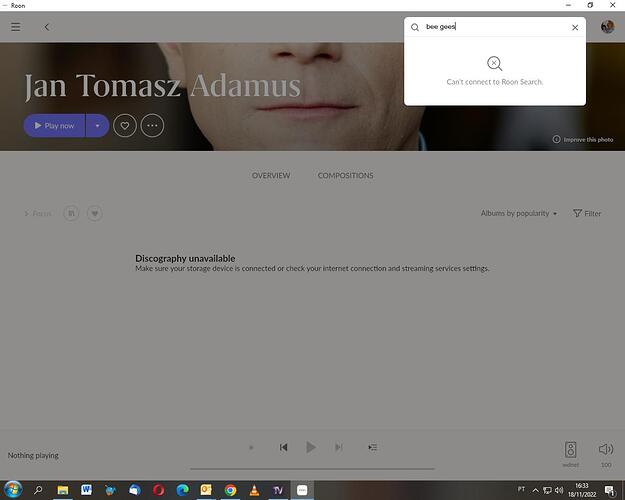This screenshot has height=500, width=625.
Task: Clear the search with the X icon
Action: point(575,27)
